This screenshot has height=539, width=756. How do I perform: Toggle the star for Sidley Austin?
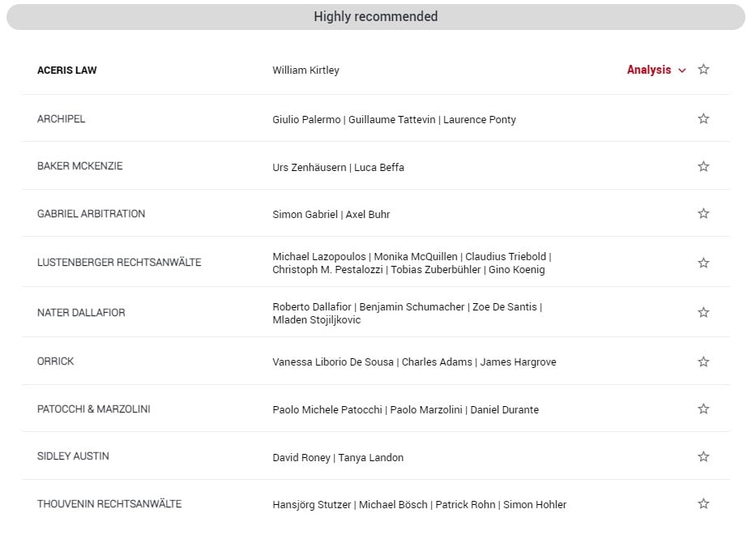(703, 456)
